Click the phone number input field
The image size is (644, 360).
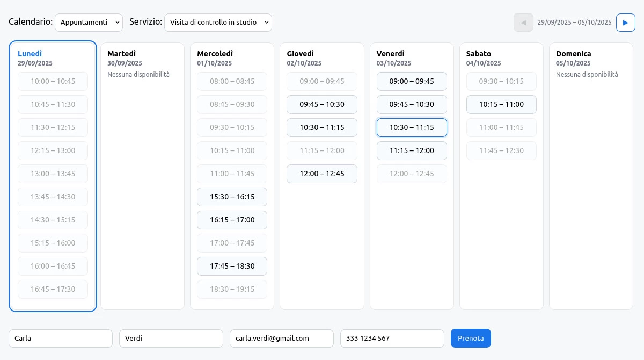[392, 339]
